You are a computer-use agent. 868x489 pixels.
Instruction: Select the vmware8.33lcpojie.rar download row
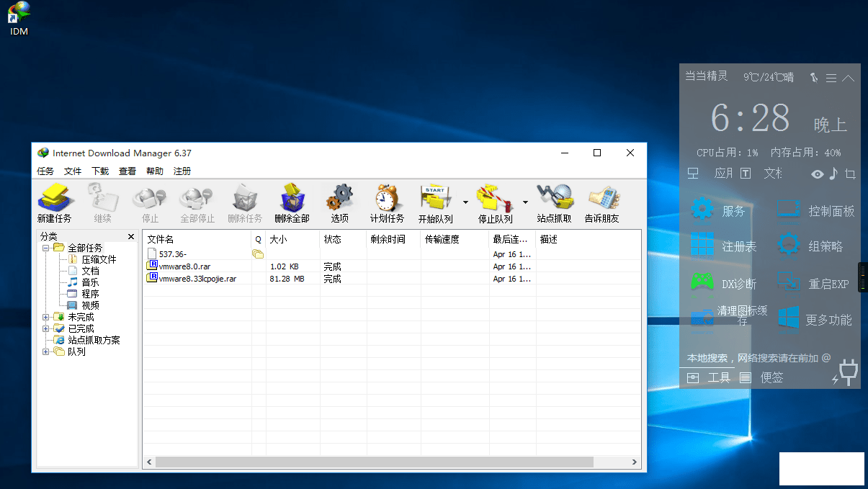[391, 279]
